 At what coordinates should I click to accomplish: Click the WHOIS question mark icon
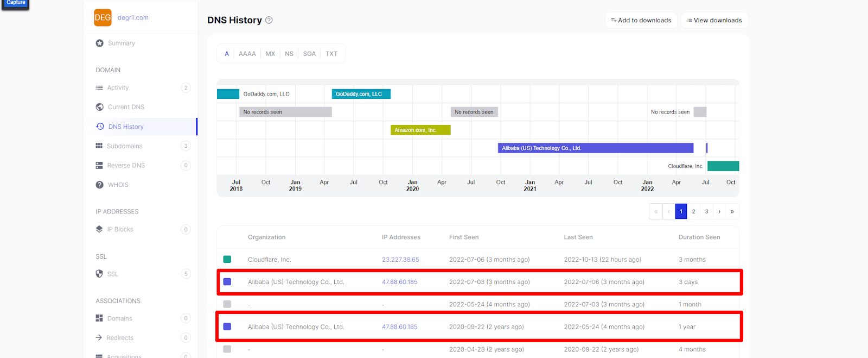pyautogui.click(x=100, y=185)
